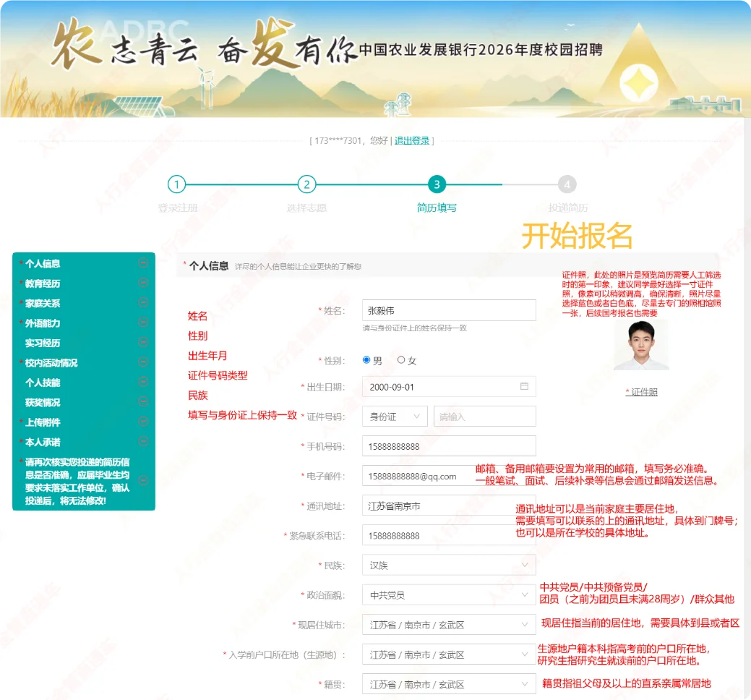Image resolution: width=751 pixels, height=700 pixels.
Task: Click step 3 circle 简历填写
Action: (437, 184)
